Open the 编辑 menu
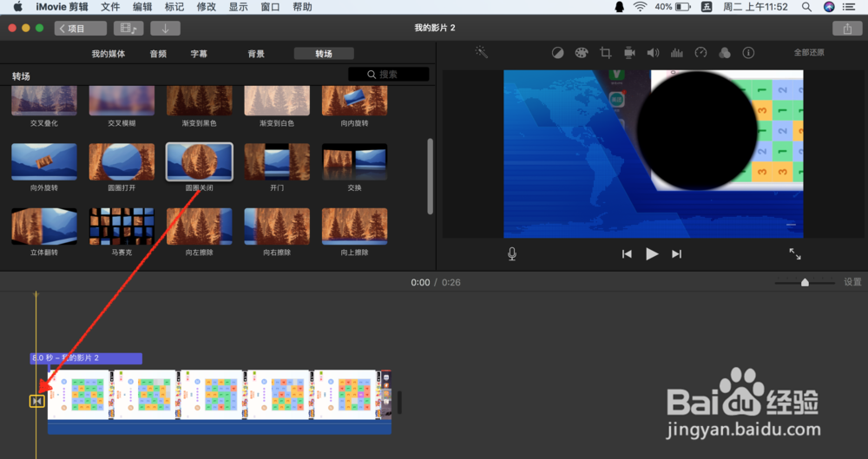 point(143,7)
